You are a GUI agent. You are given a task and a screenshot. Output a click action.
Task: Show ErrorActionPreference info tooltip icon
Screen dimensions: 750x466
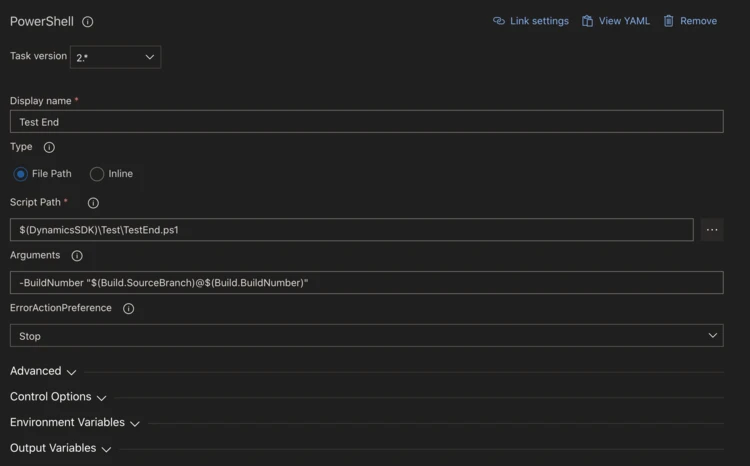(128, 309)
